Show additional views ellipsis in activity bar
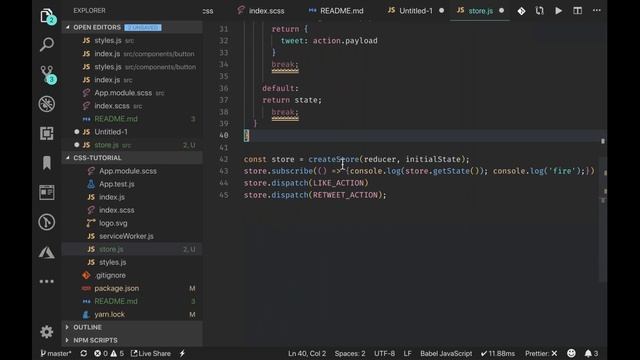This screenshot has width=640, height=360. (x=47, y=281)
